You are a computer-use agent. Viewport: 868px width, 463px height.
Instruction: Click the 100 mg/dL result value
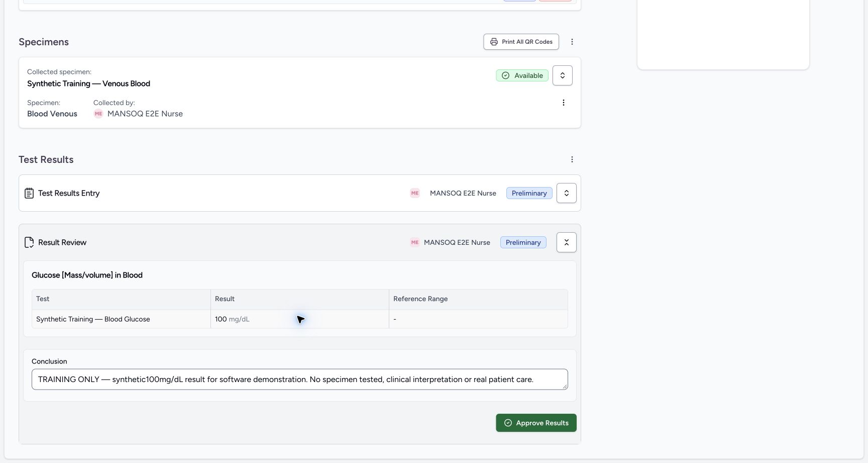pyautogui.click(x=232, y=319)
